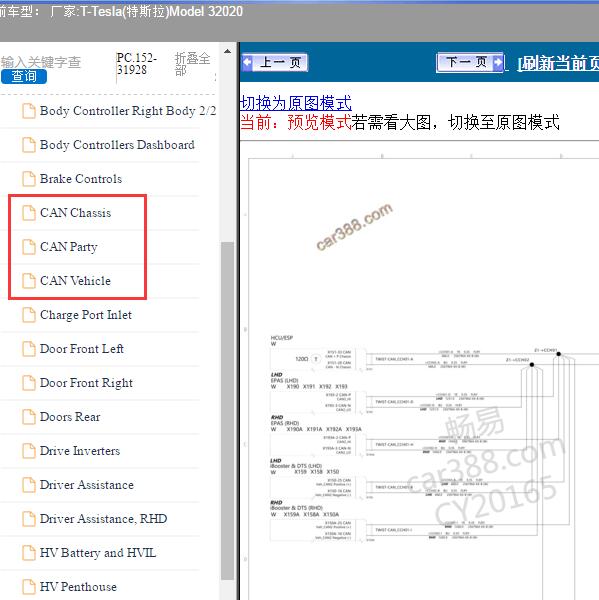Click the document icon beside HV Penthouse

(29, 587)
